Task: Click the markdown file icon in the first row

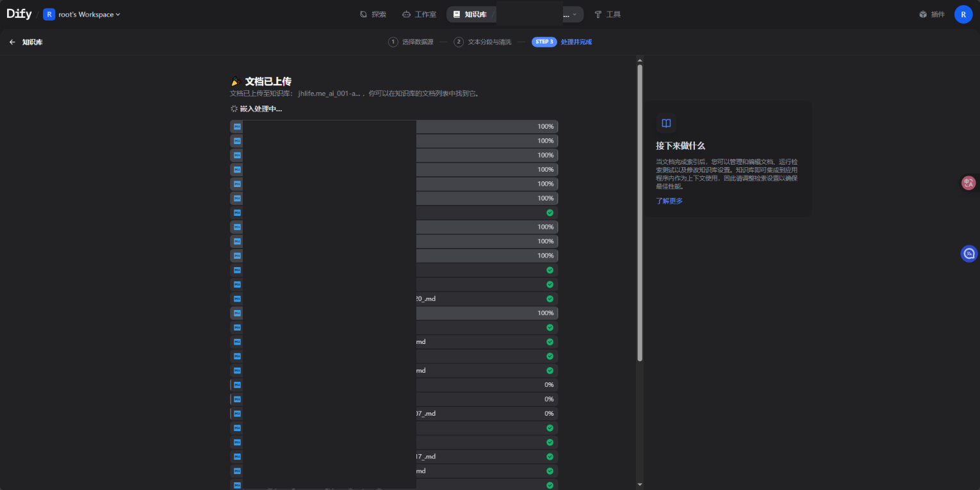Action: pyautogui.click(x=236, y=127)
